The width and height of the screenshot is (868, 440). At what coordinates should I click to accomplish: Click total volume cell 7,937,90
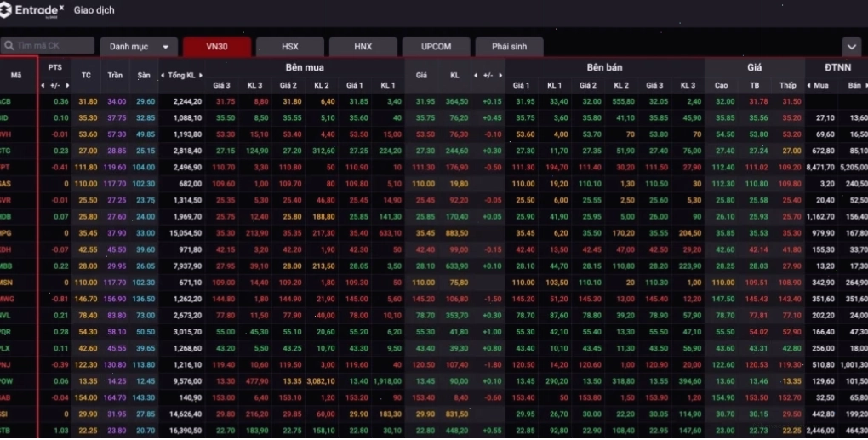pos(187,266)
